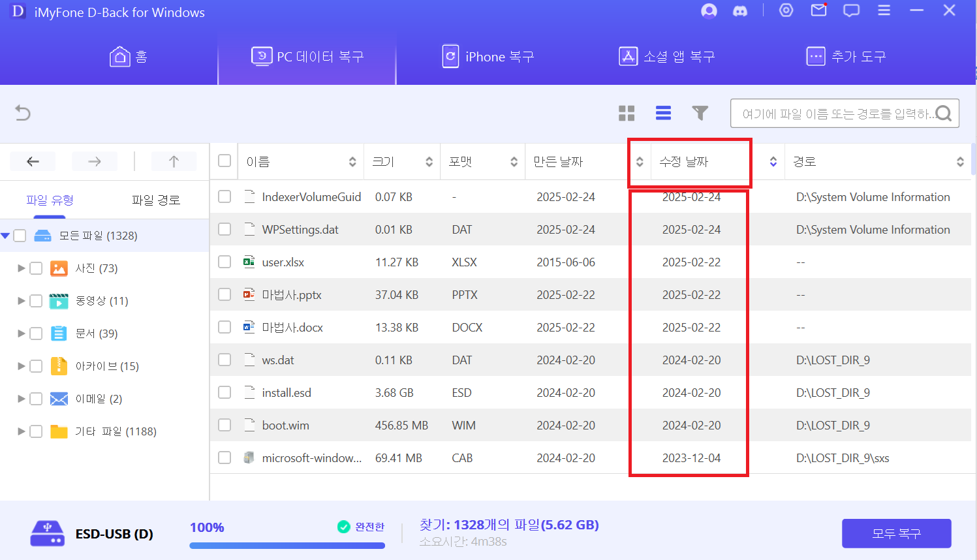977x560 pixels.
Task: Switch to the 파일 유형 tab
Action: pos(50,200)
